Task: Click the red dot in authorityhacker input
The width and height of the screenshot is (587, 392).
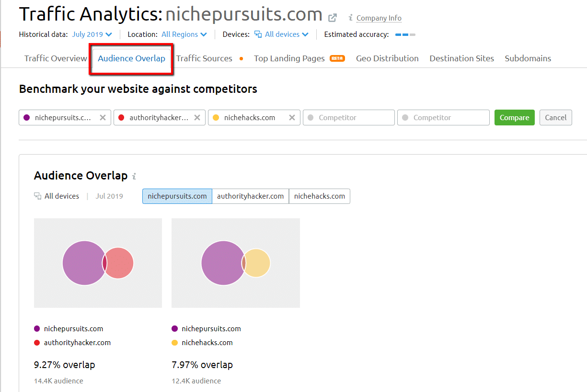Action: (121, 118)
